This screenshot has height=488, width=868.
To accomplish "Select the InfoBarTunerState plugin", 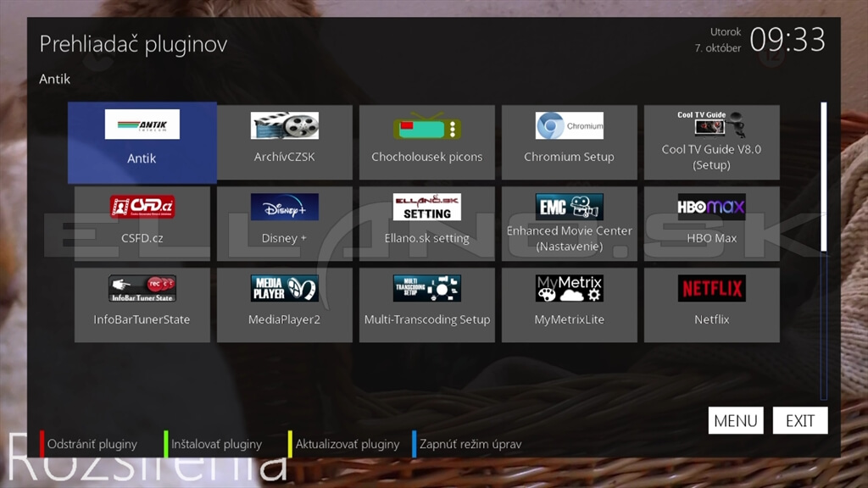I will pos(142,305).
